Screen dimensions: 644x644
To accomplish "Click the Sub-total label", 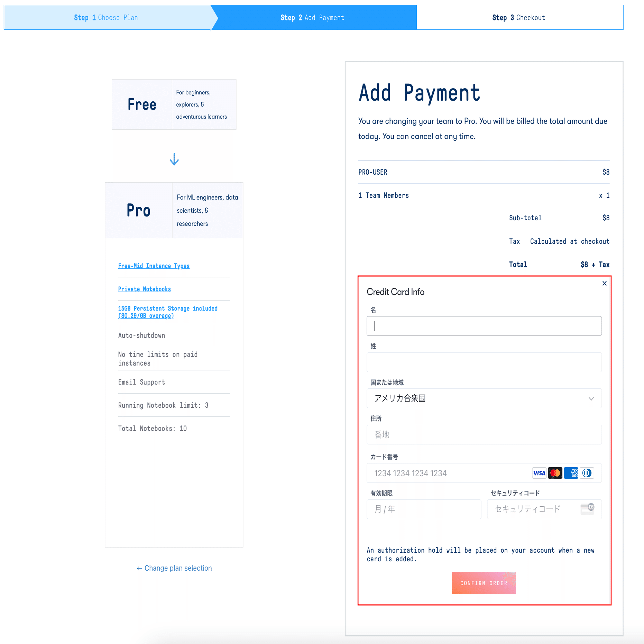I will click(x=525, y=218).
